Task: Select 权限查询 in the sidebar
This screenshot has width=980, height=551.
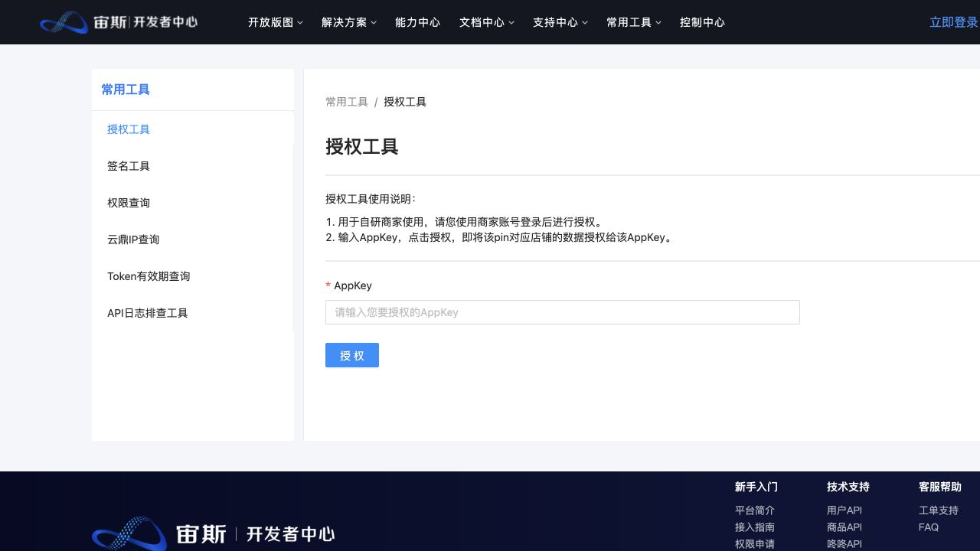Action: pyautogui.click(x=193, y=203)
